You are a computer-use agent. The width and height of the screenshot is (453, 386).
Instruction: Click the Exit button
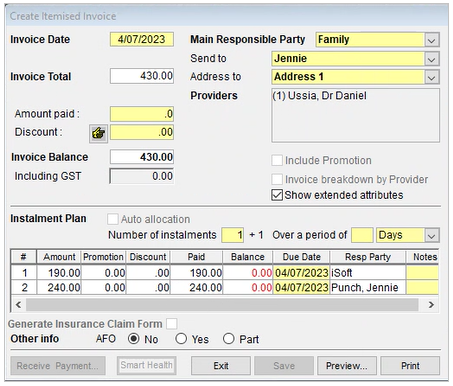pyautogui.click(x=221, y=366)
